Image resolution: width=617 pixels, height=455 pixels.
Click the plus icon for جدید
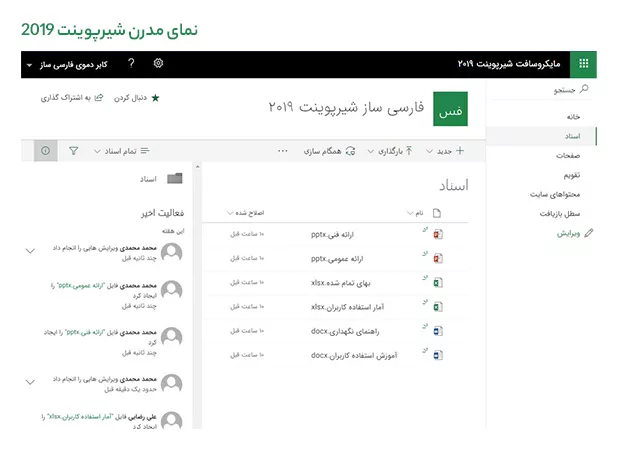coord(460,151)
